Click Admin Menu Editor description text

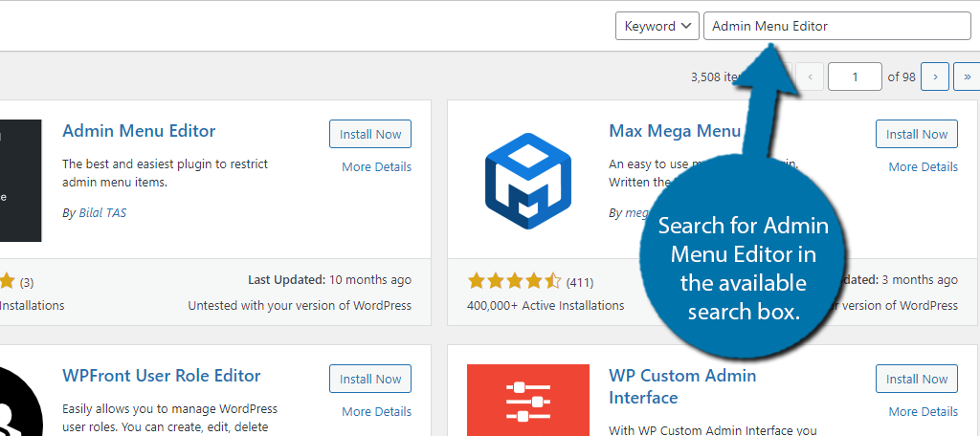click(165, 174)
